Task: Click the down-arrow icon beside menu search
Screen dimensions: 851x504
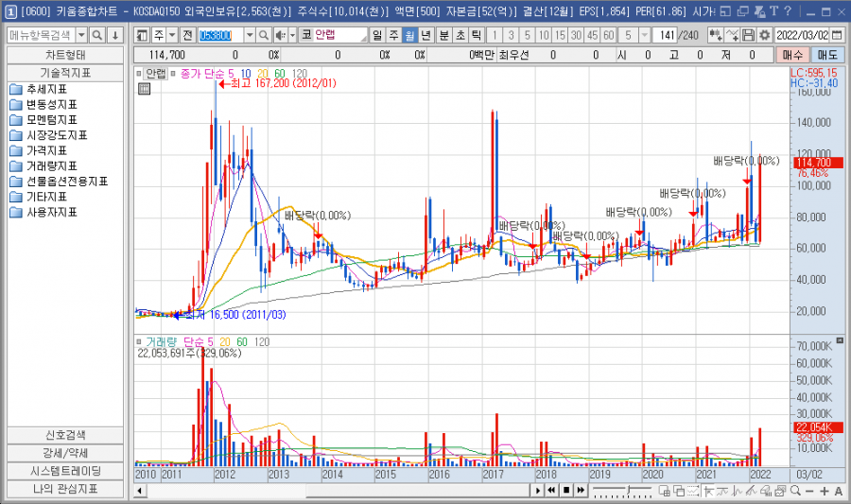Action: point(115,35)
